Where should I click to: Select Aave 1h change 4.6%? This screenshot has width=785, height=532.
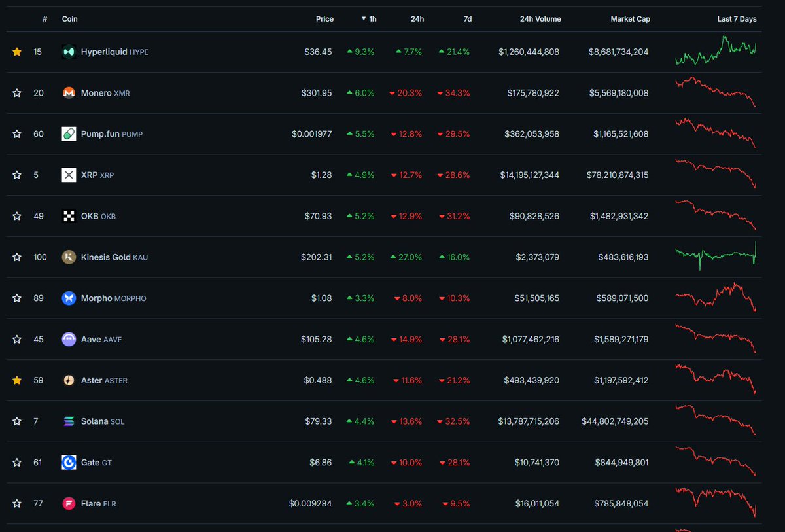pos(360,340)
